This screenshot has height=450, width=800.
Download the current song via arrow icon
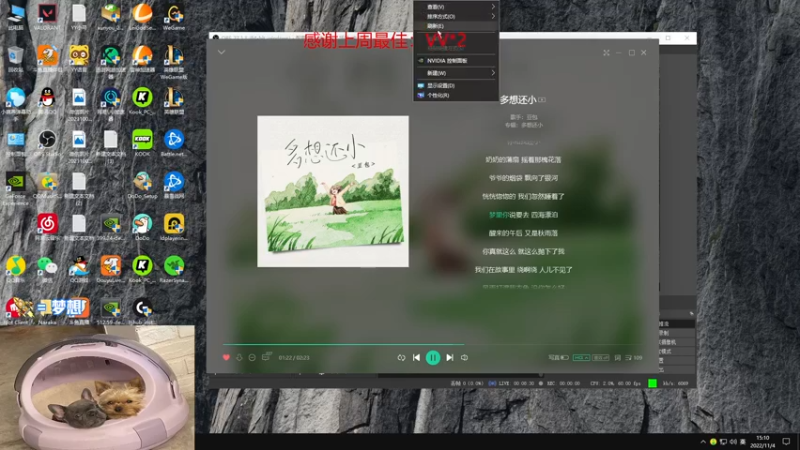pyautogui.click(x=239, y=358)
